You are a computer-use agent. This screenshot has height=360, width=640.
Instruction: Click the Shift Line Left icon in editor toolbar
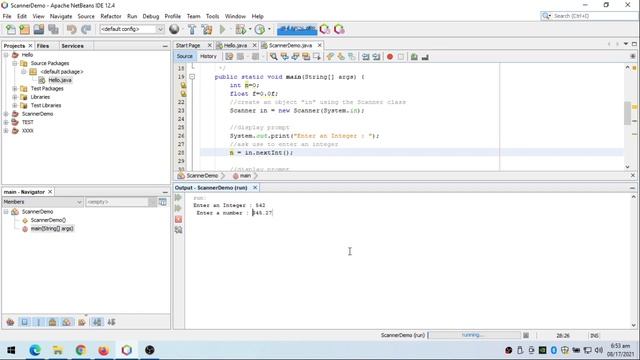[365, 57]
